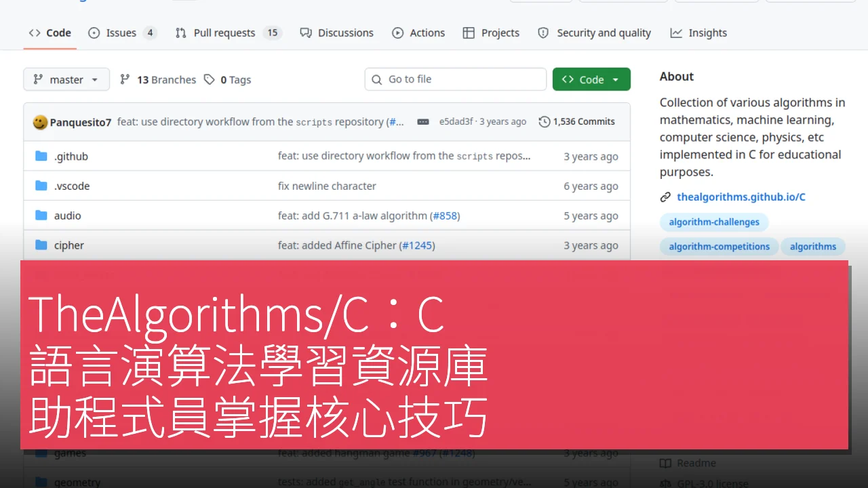Open commit hash e5dad3f
Screen dimensions: 868x488
point(456,122)
